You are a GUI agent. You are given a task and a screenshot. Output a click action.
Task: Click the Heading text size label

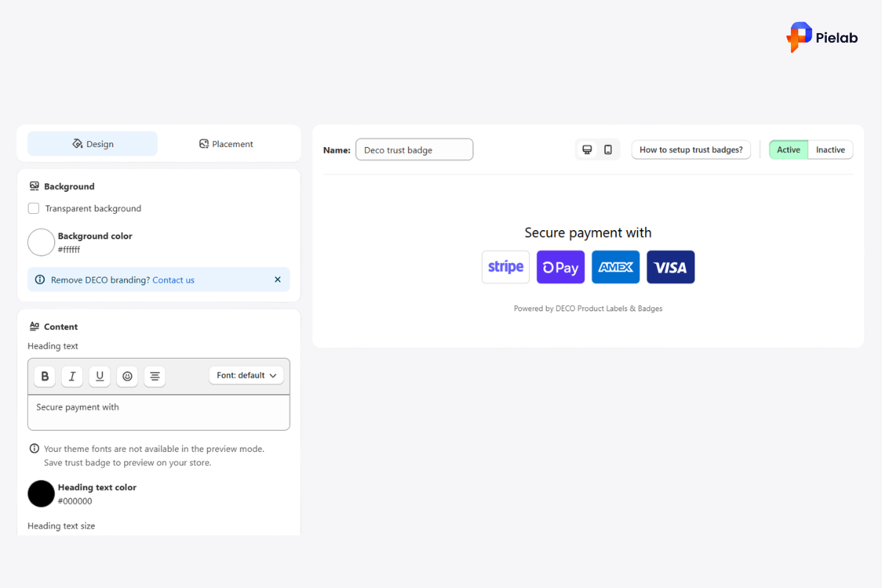pyautogui.click(x=61, y=526)
